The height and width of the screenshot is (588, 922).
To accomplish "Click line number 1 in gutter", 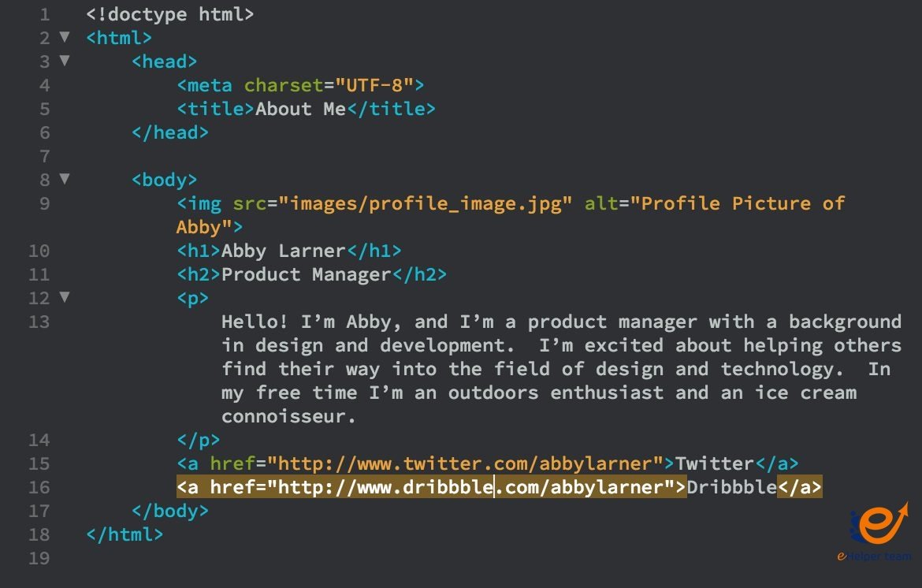I will pyautogui.click(x=43, y=14).
